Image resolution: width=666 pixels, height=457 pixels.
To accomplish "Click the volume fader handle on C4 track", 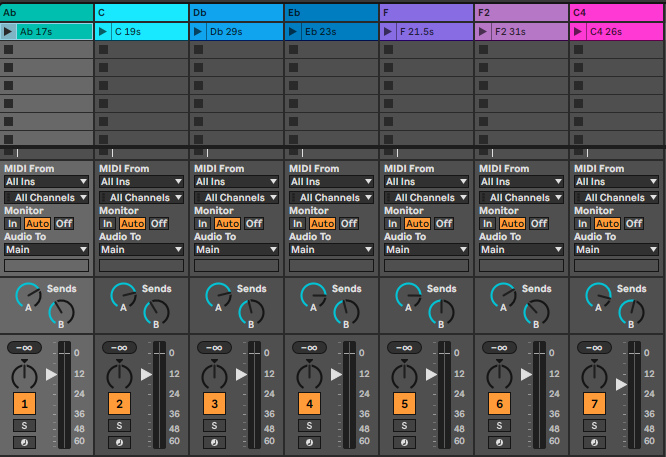I will (621, 384).
